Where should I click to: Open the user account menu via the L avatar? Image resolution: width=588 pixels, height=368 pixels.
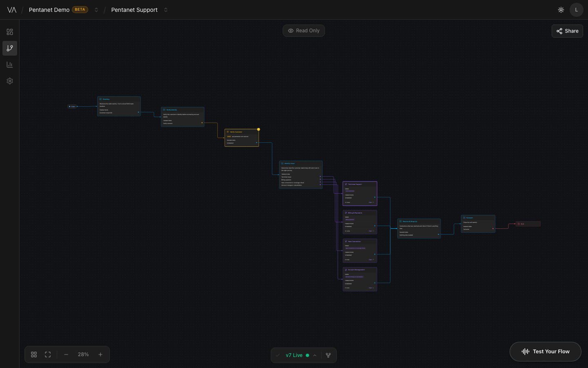[x=576, y=9]
